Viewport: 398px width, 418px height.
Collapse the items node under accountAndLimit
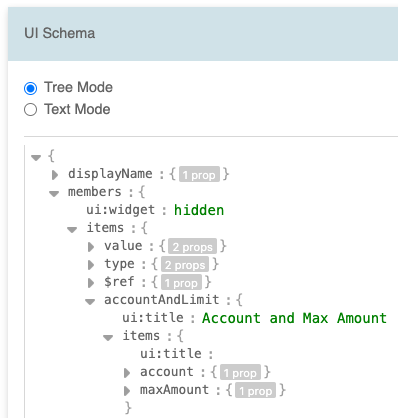108,337
